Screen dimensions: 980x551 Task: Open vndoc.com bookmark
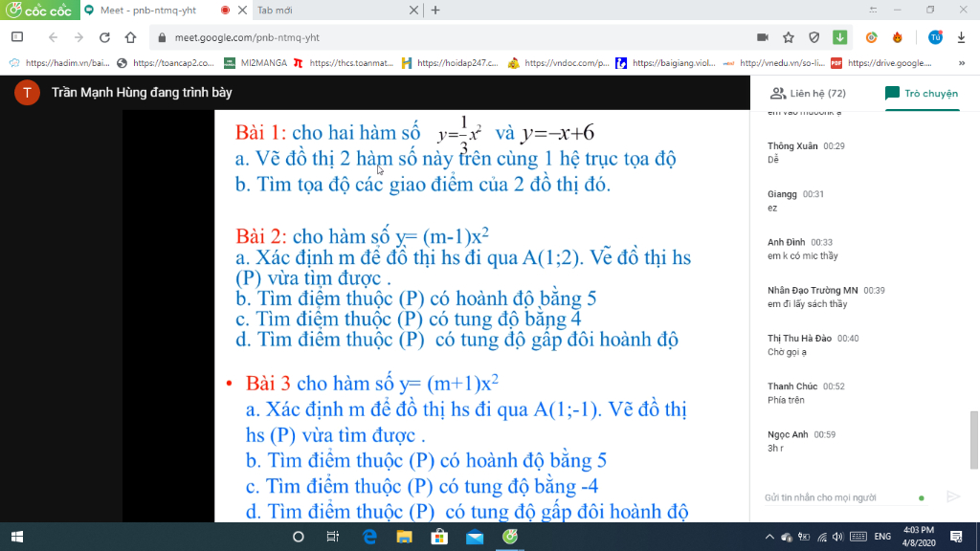coord(559,62)
